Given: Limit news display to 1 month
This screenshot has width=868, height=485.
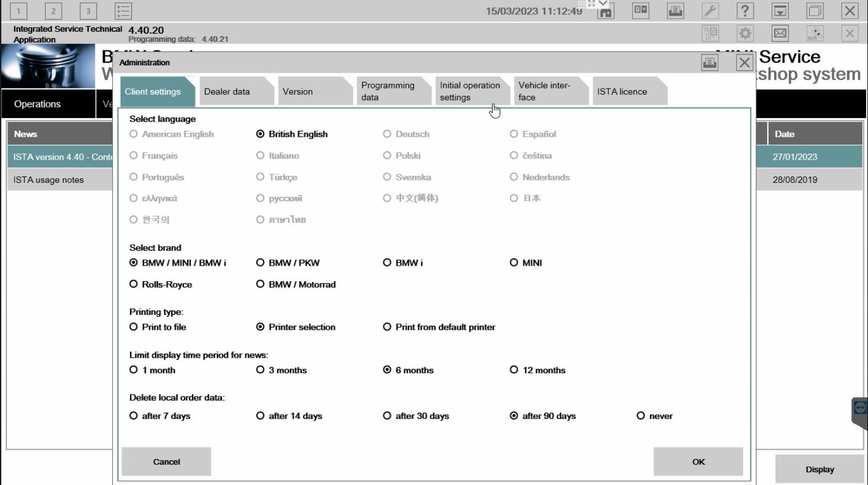Looking at the screenshot, I should (152, 370).
